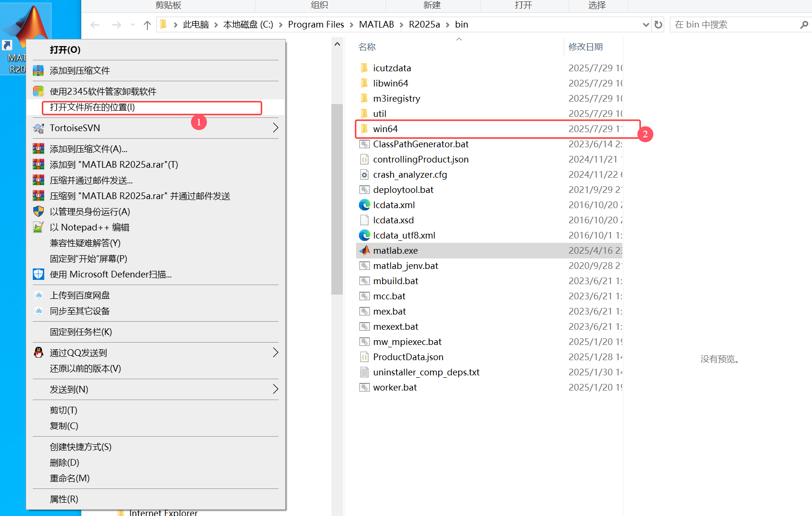Viewport: 812px width, 516px height.
Task: Click the chevron after 此电脑 in the address path
Action: (x=216, y=25)
